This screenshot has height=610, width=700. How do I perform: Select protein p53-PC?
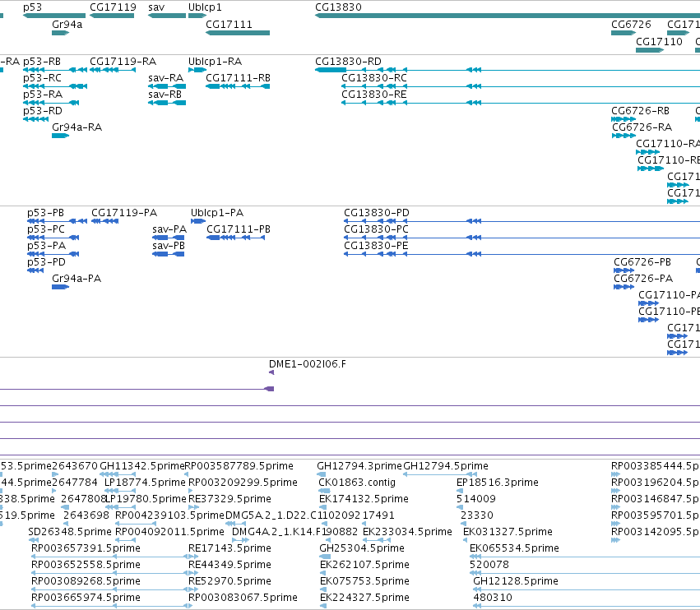[x=46, y=229]
